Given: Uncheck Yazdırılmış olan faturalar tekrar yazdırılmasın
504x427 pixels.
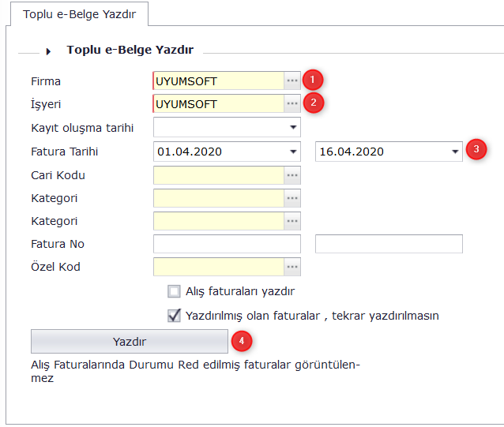Looking at the screenshot, I should tap(175, 315).
